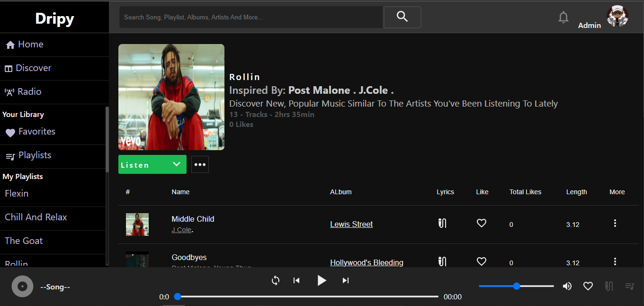
Task: Click the Total Likes column header
Action: (x=525, y=192)
